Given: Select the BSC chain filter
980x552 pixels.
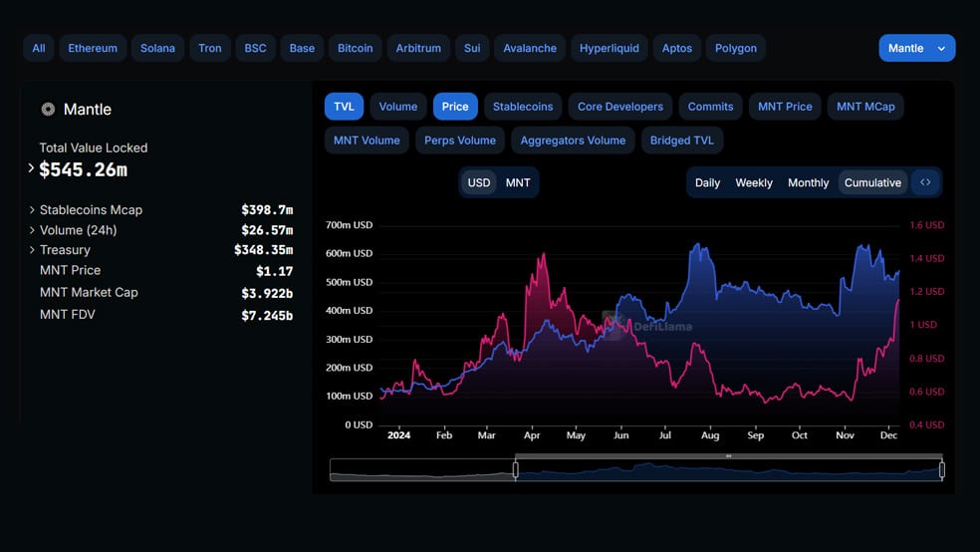Looking at the screenshot, I should pyautogui.click(x=255, y=48).
